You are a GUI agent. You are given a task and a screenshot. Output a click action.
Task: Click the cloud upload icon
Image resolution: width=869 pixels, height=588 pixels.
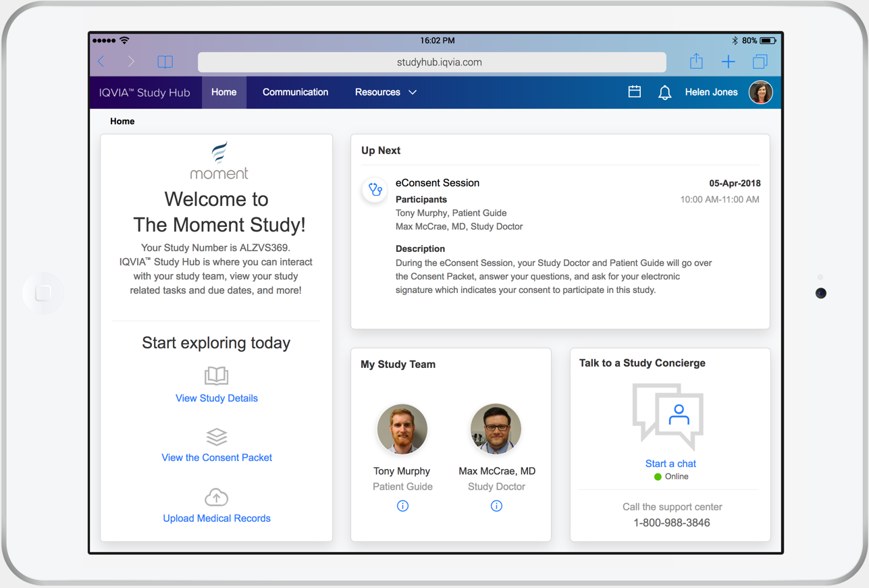216,498
